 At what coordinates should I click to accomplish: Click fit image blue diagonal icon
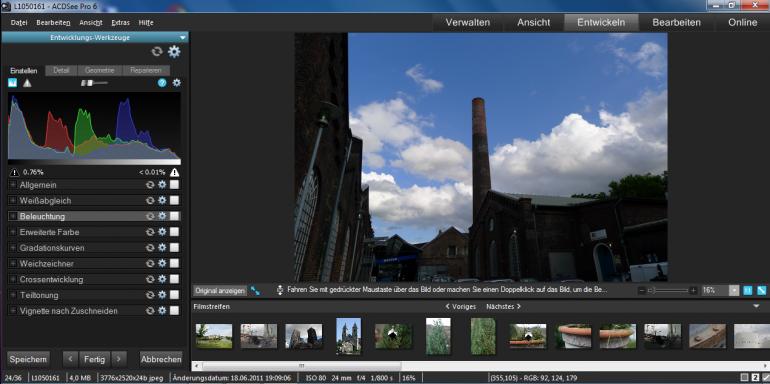tap(762, 291)
